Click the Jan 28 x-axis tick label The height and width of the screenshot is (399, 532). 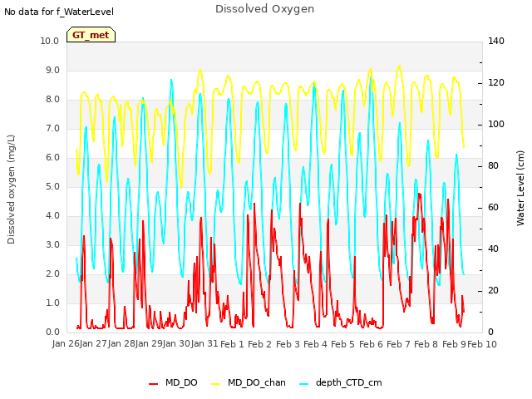point(121,343)
